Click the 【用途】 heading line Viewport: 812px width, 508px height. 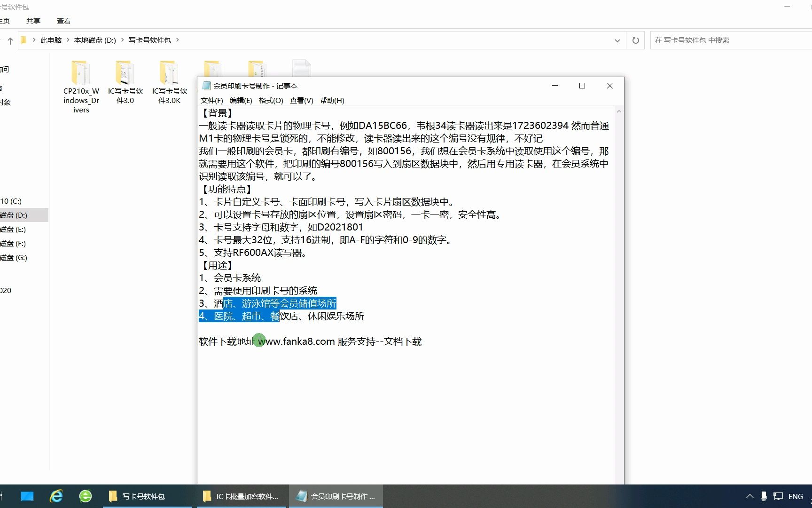pyautogui.click(x=217, y=265)
